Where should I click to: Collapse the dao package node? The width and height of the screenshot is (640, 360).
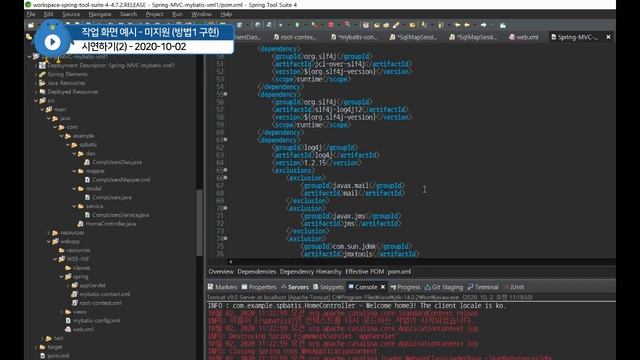tap(74, 153)
